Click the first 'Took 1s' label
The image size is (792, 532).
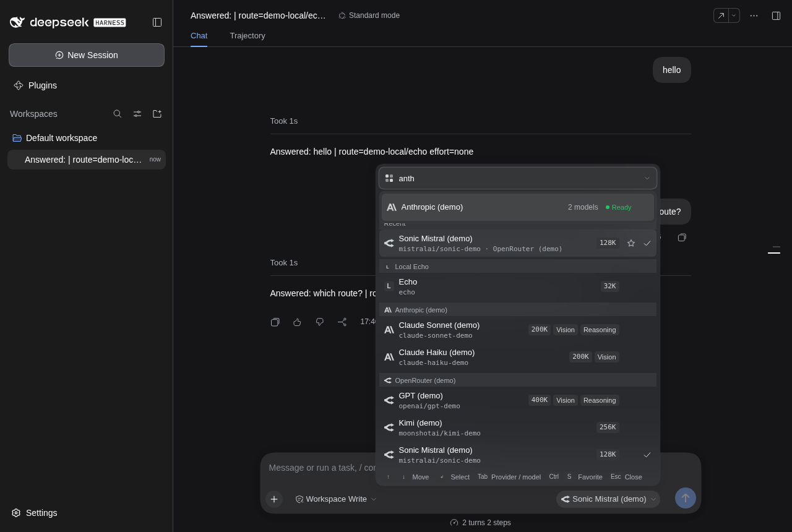click(284, 121)
